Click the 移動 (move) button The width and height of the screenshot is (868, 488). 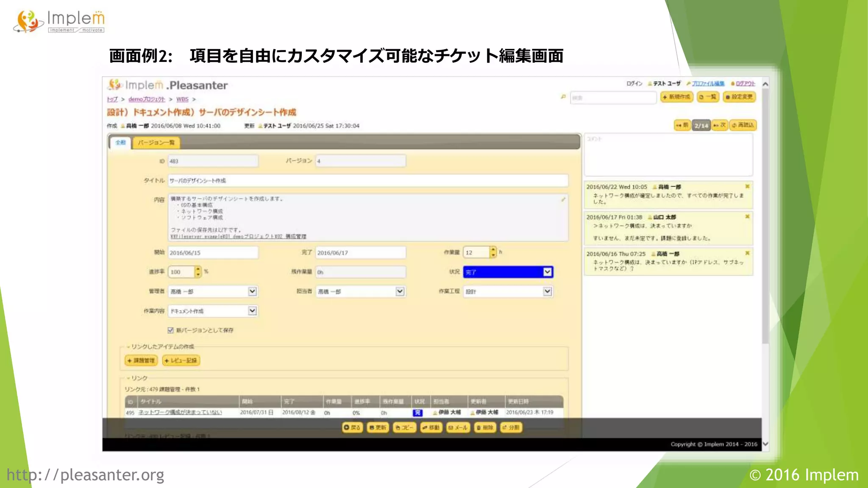coord(431,427)
